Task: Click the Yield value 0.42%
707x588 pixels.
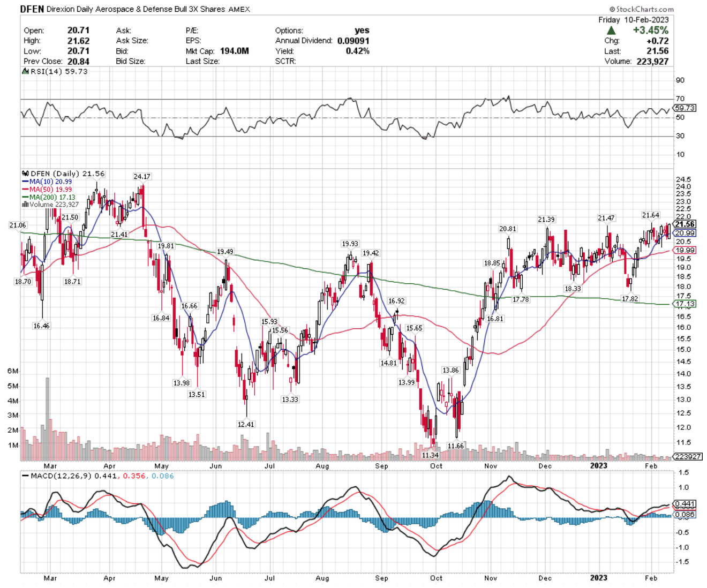Action: [357, 51]
